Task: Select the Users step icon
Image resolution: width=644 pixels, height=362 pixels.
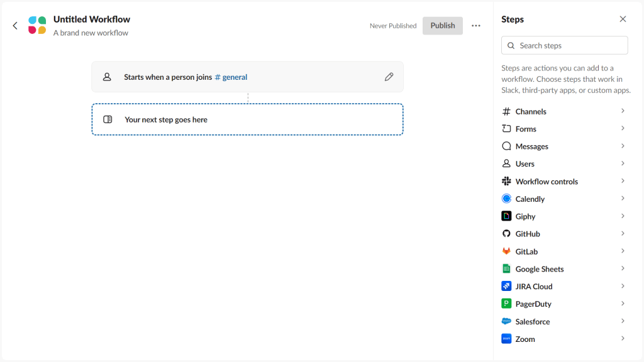Action: pos(507,163)
